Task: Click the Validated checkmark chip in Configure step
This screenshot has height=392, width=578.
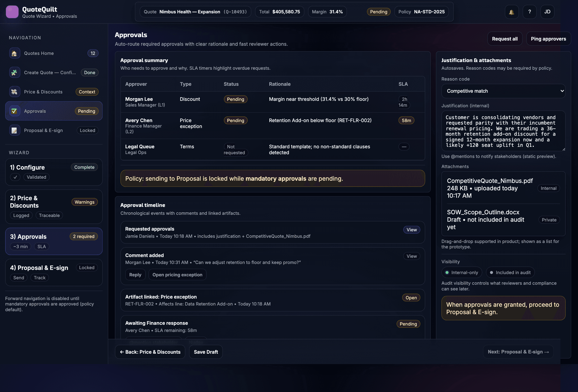Action: (x=15, y=177)
